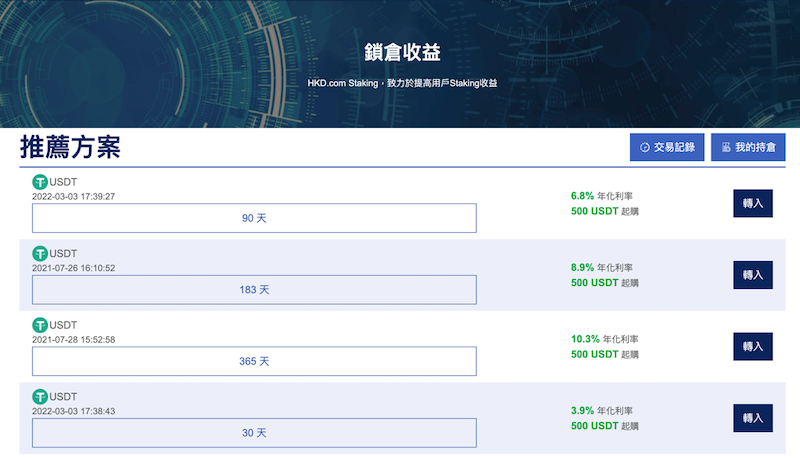Select the 365 天 duration box
This screenshot has height=458, width=800.
click(254, 361)
